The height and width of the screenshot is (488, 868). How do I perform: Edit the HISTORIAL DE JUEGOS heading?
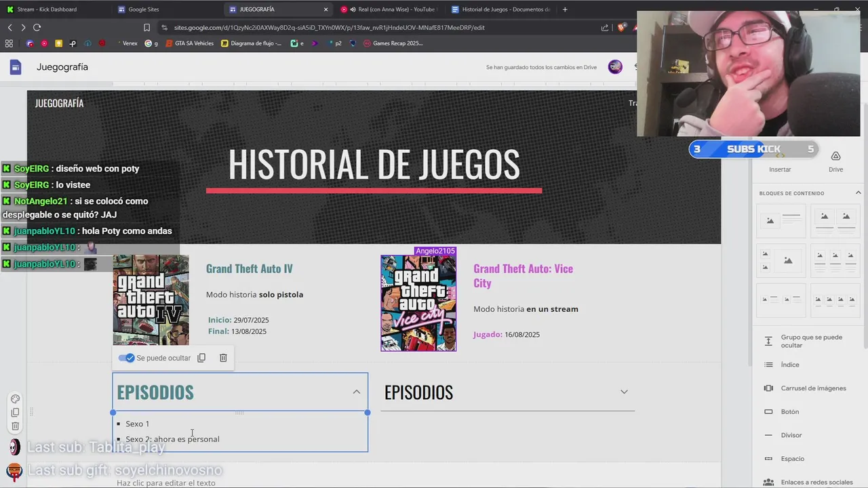[374, 164]
